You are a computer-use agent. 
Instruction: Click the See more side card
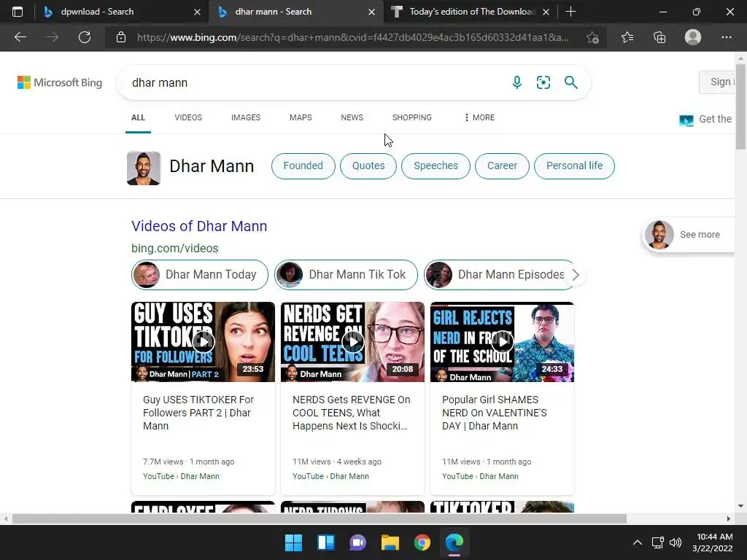point(689,234)
